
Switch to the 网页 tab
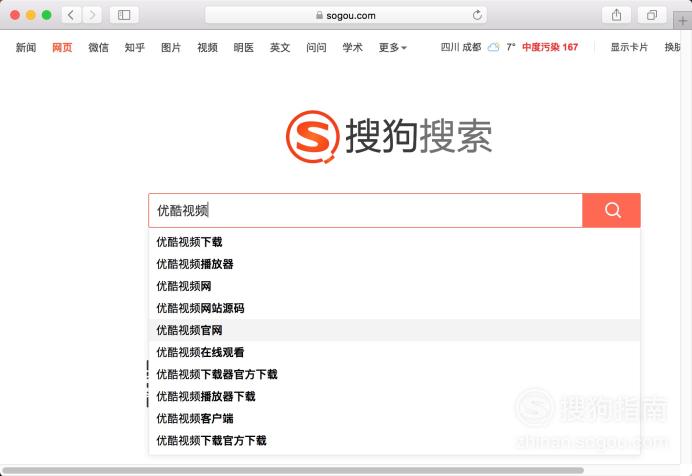[x=62, y=47]
